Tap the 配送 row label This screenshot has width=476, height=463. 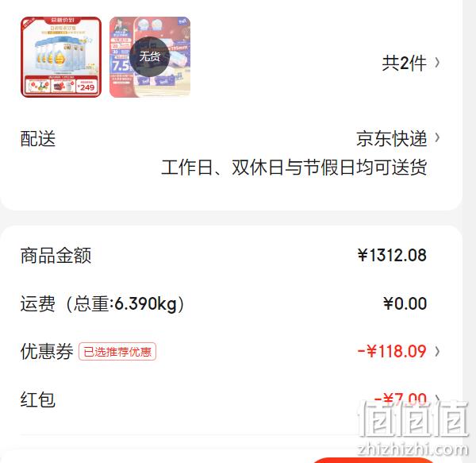coord(38,138)
